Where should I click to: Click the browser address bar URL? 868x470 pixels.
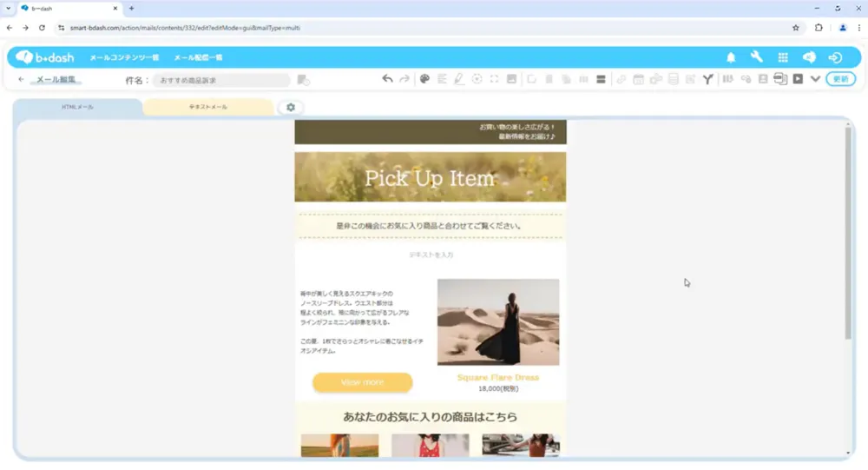(x=185, y=28)
